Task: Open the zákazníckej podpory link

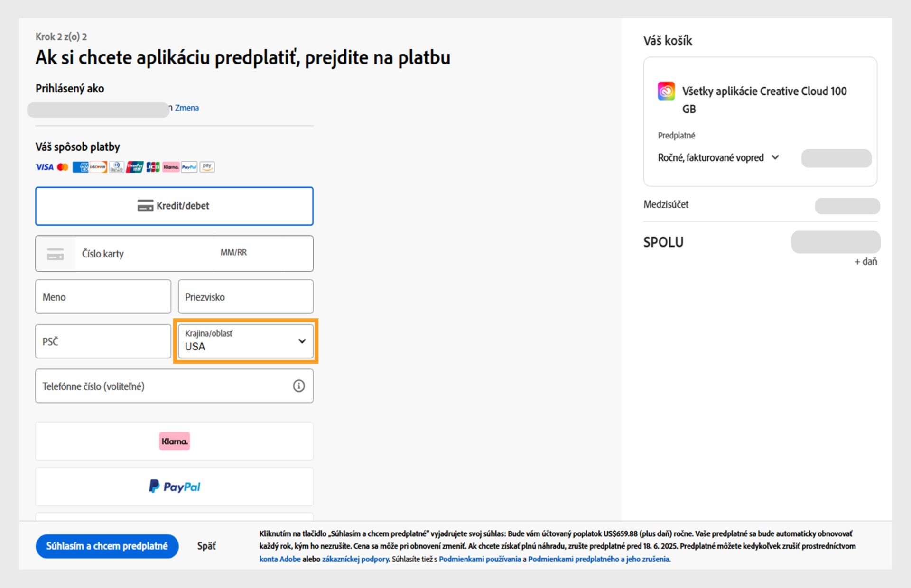Action: point(355,559)
